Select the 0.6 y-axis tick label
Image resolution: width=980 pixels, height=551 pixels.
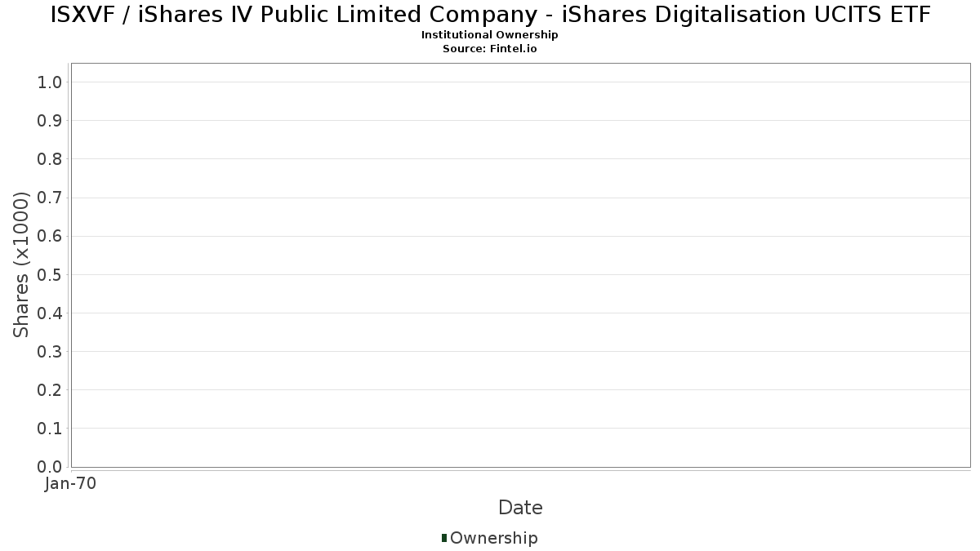(x=50, y=237)
